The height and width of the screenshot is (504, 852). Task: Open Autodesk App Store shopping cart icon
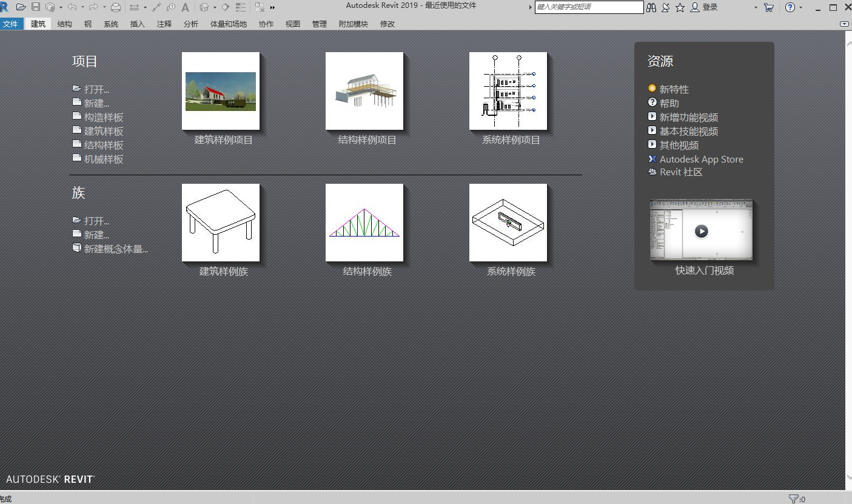[768, 7]
